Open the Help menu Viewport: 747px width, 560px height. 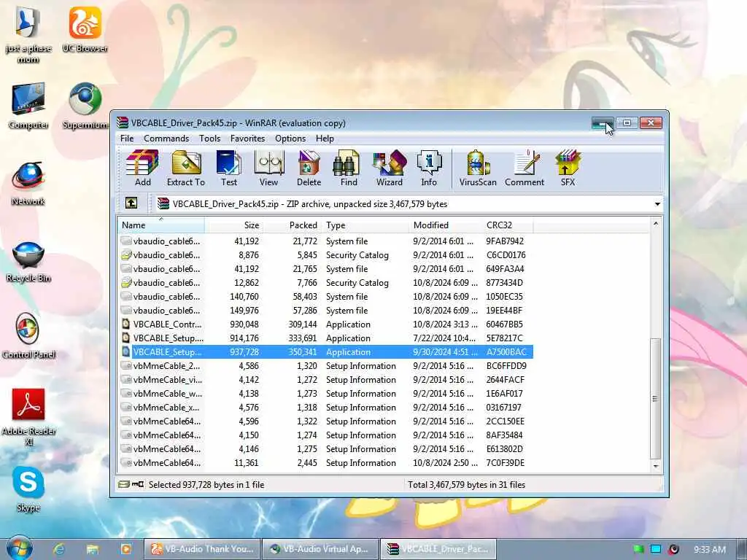[325, 138]
